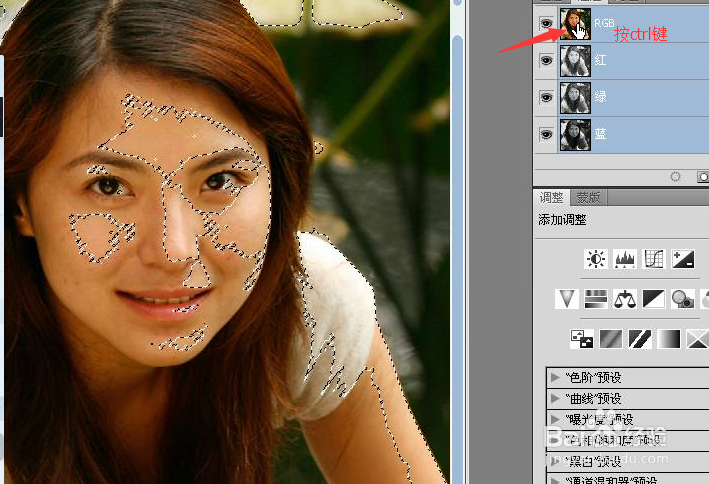The image size is (709, 484).
Task: Add a Gradient Map adjustment
Action: (669, 339)
